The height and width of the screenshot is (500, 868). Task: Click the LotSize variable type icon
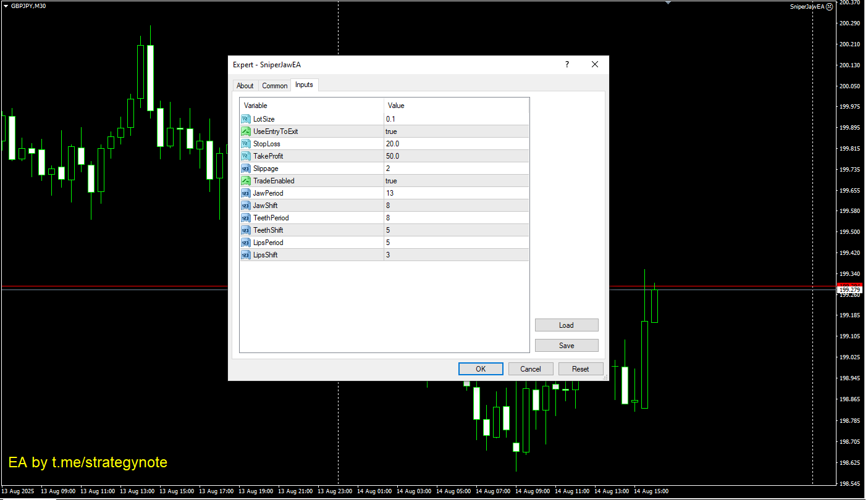[x=245, y=119]
